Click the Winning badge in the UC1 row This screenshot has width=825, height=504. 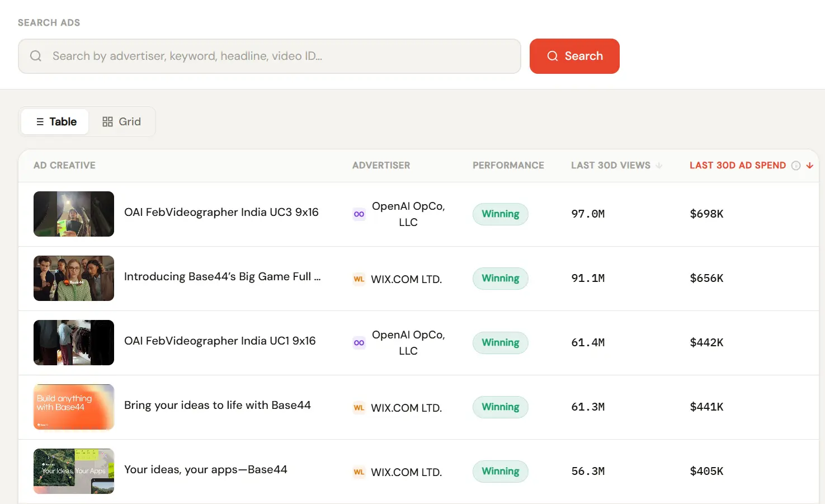pyautogui.click(x=501, y=342)
